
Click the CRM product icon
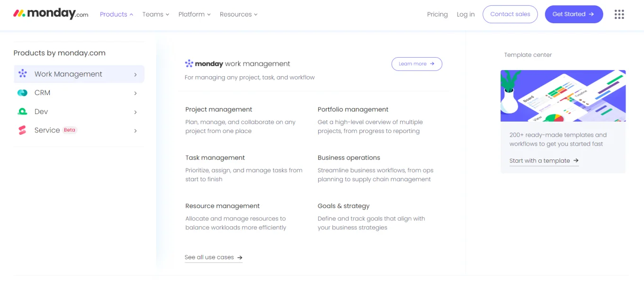coord(22,93)
